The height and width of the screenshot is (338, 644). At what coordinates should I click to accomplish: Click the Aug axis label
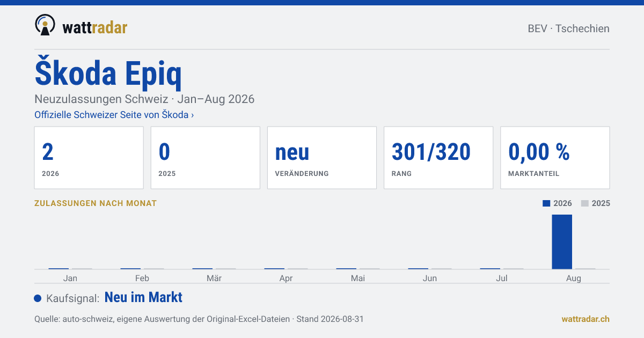(574, 278)
